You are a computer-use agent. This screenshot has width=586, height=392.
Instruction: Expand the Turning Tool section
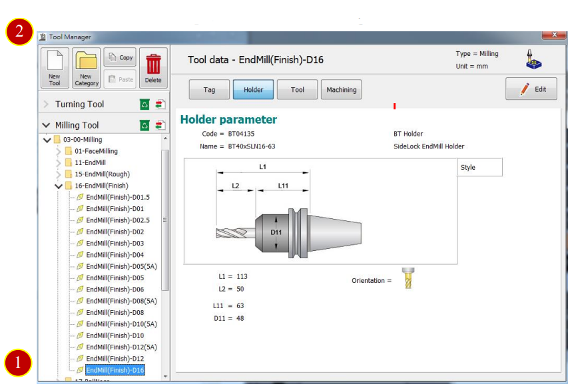click(x=46, y=104)
